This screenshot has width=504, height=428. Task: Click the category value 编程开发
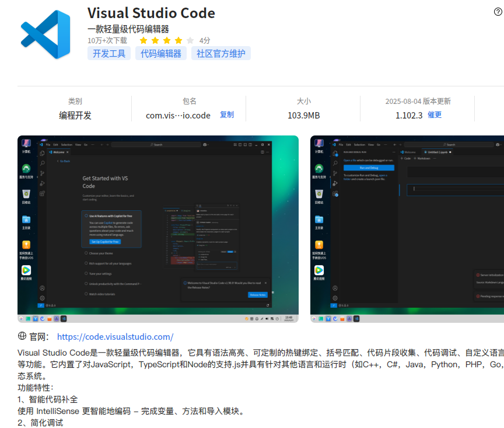point(75,115)
